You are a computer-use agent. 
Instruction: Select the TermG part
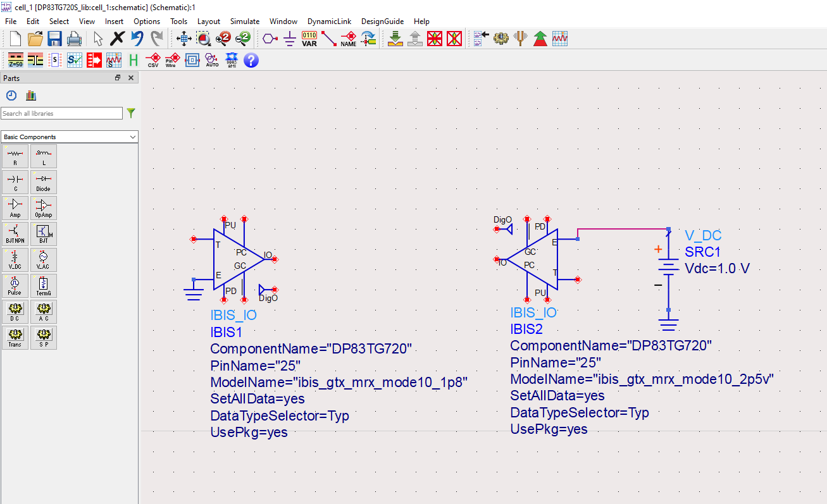tap(44, 286)
